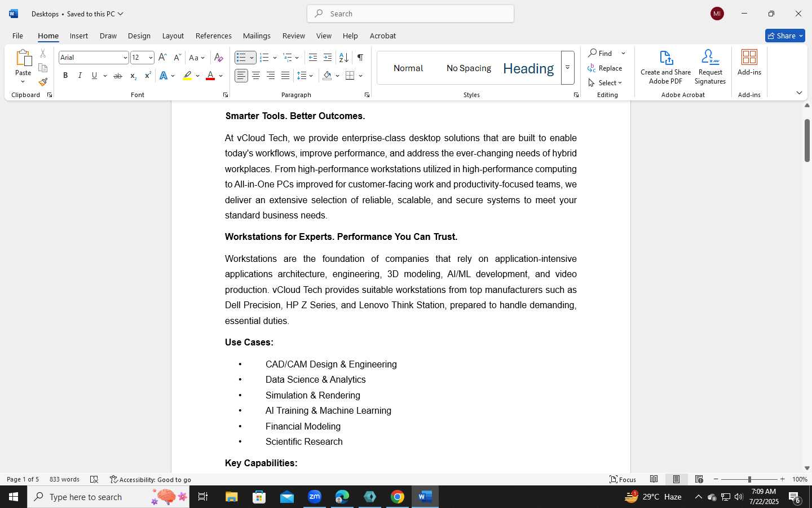The height and width of the screenshot is (508, 812).
Task: Open Read Mode view icon
Action: 654,479
